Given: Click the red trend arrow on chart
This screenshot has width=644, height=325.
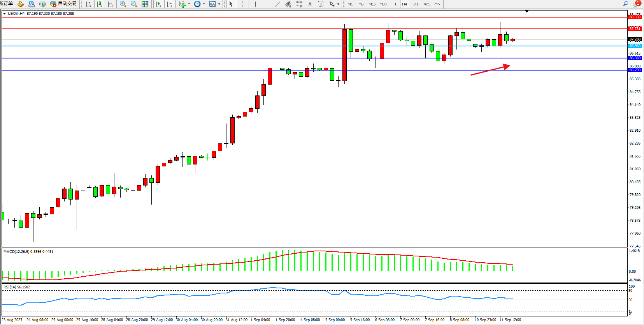Looking at the screenshot, I should point(490,70).
